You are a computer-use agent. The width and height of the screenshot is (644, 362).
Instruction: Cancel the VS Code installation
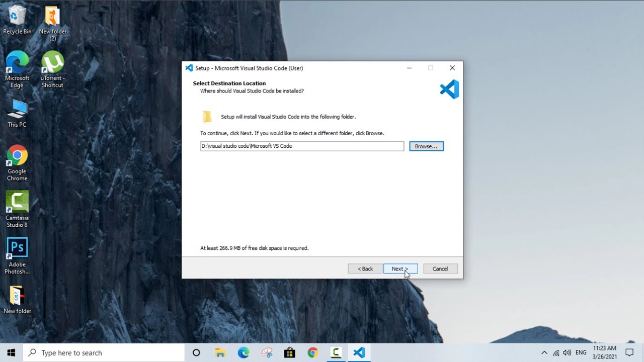pos(440,269)
